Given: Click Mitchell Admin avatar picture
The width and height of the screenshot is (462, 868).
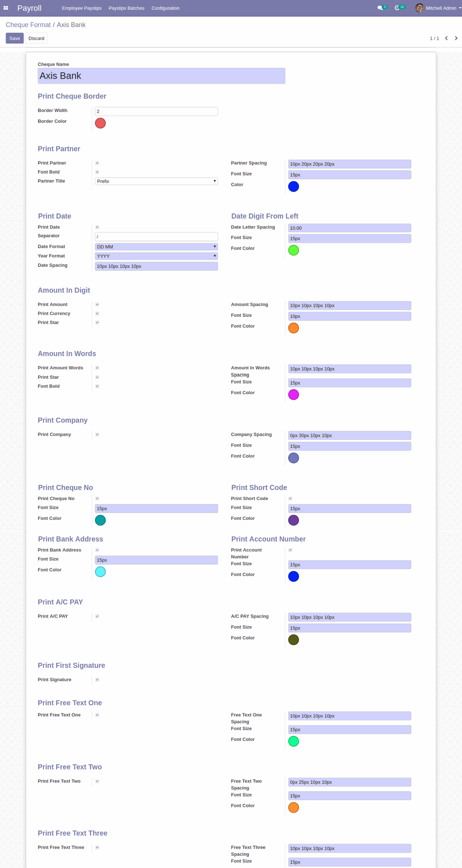Looking at the screenshot, I should click(x=420, y=8).
